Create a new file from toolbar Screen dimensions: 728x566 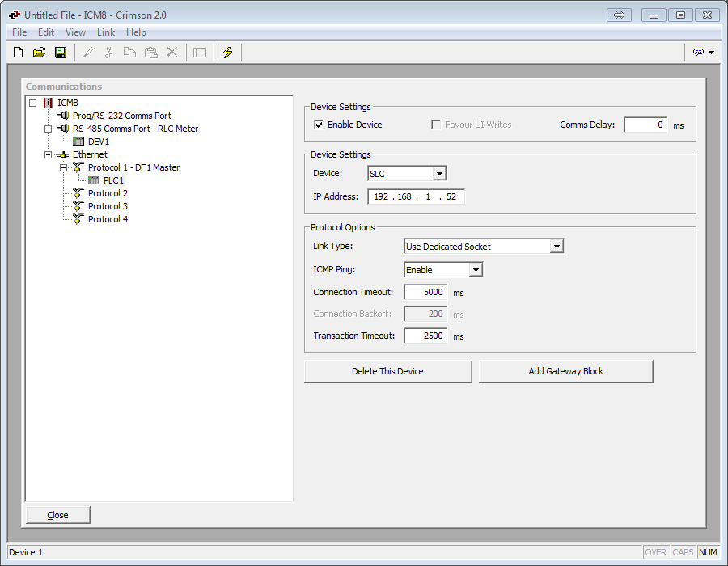[x=18, y=53]
